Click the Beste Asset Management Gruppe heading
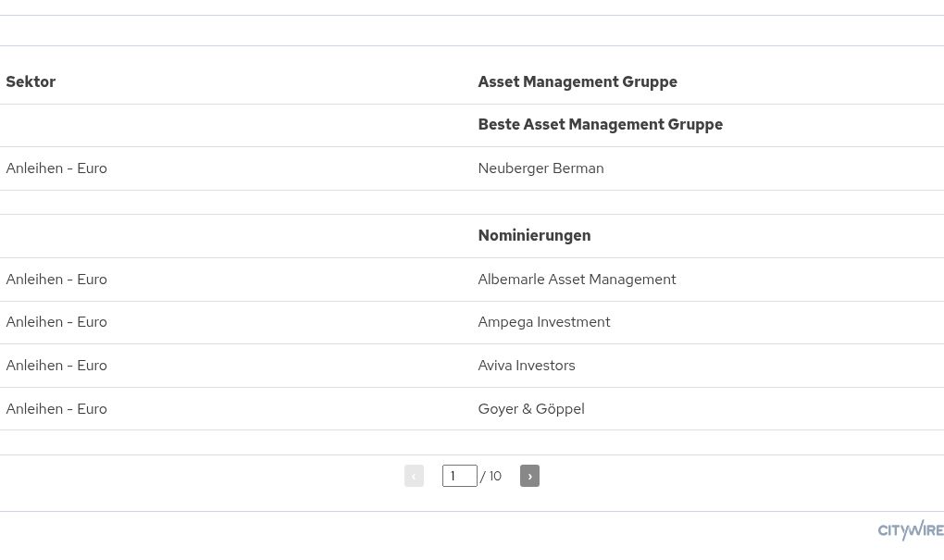This screenshot has width=944, height=560. pos(601,125)
